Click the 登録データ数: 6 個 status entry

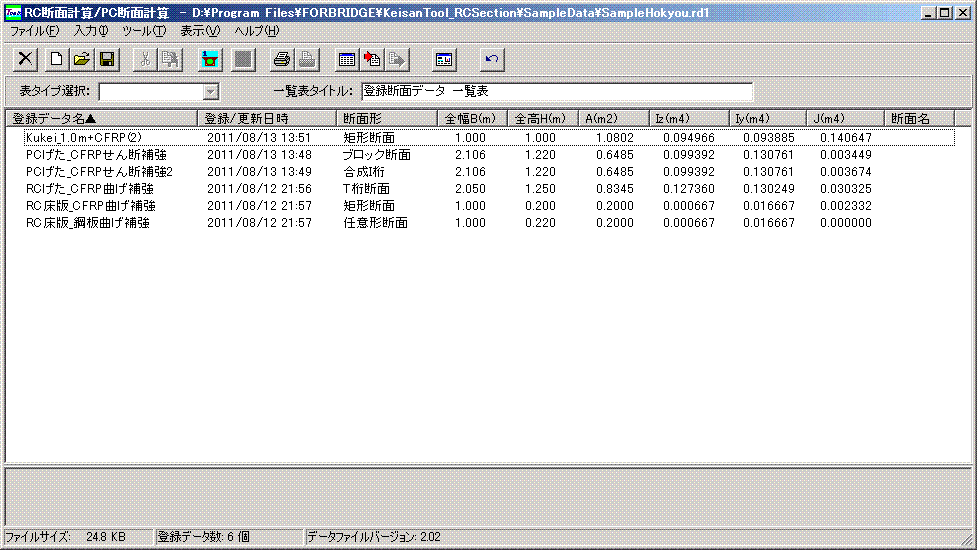tap(204, 537)
